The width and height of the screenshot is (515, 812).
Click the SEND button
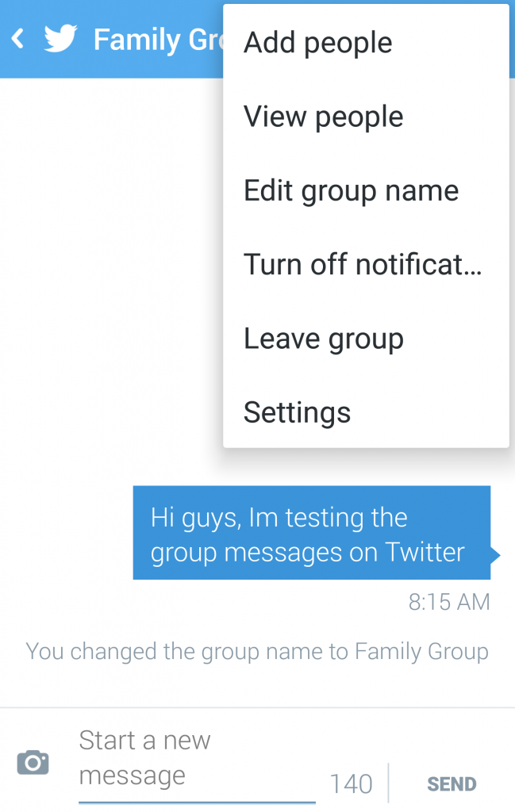coord(452,784)
